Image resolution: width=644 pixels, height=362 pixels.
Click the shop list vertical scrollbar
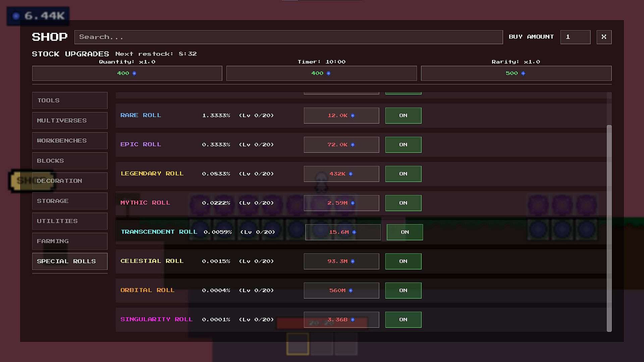(x=609, y=228)
